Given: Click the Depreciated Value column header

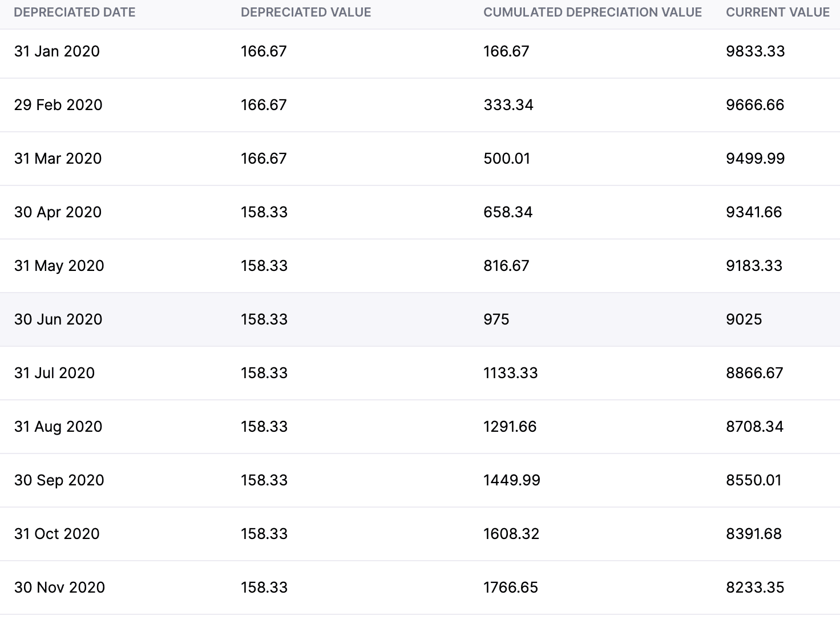Looking at the screenshot, I should coord(306,13).
